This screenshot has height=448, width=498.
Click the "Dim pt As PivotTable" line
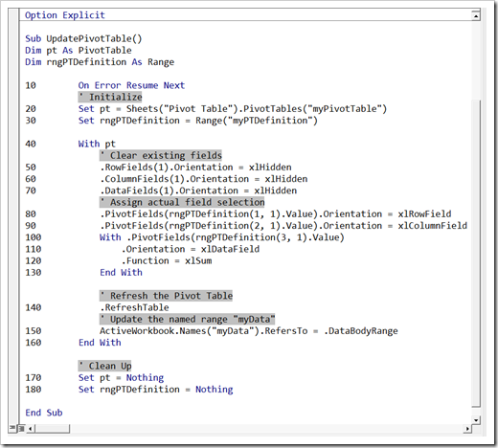[79, 51]
